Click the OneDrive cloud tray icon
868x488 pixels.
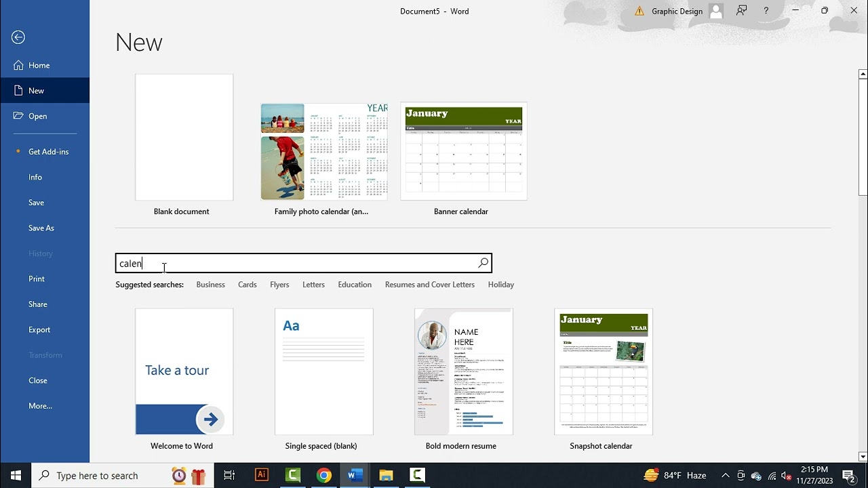pyautogui.click(x=756, y=476)
